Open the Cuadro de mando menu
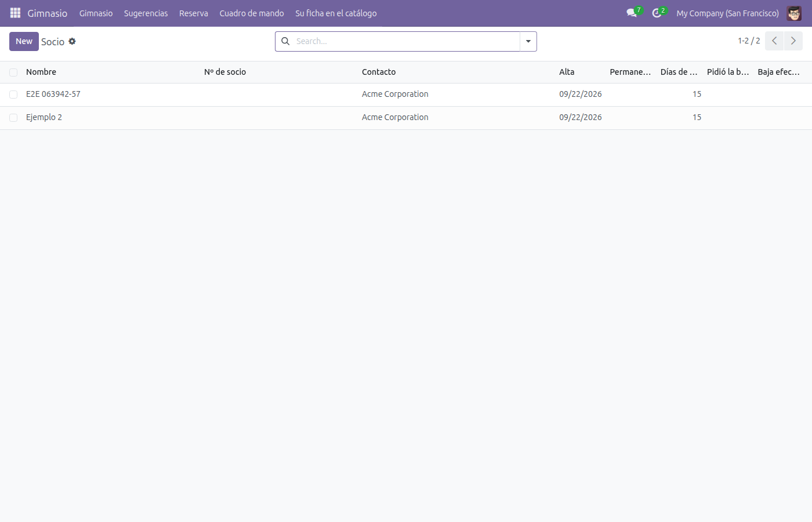Screen dimensions: 812x522 click(x=252, y=13)
